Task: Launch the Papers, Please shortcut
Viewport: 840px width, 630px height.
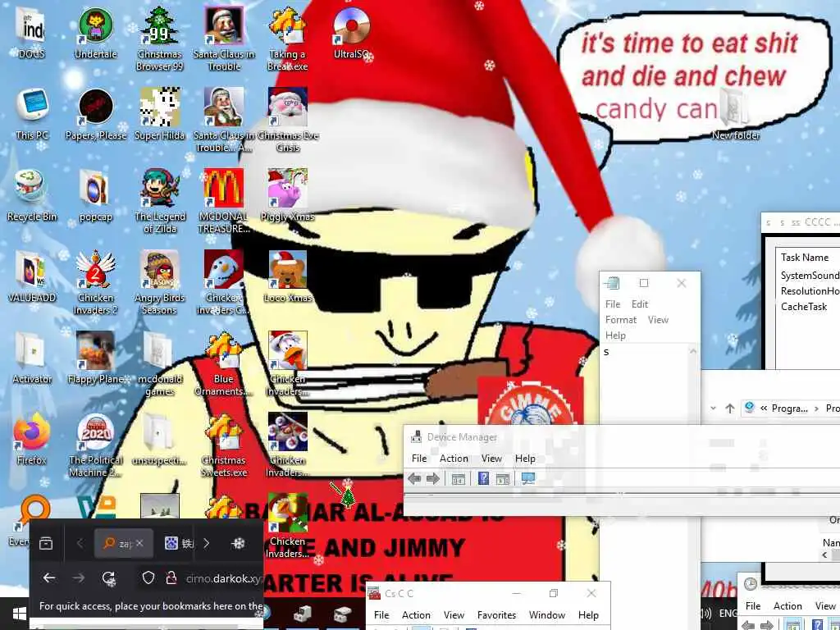Action: 95,115
